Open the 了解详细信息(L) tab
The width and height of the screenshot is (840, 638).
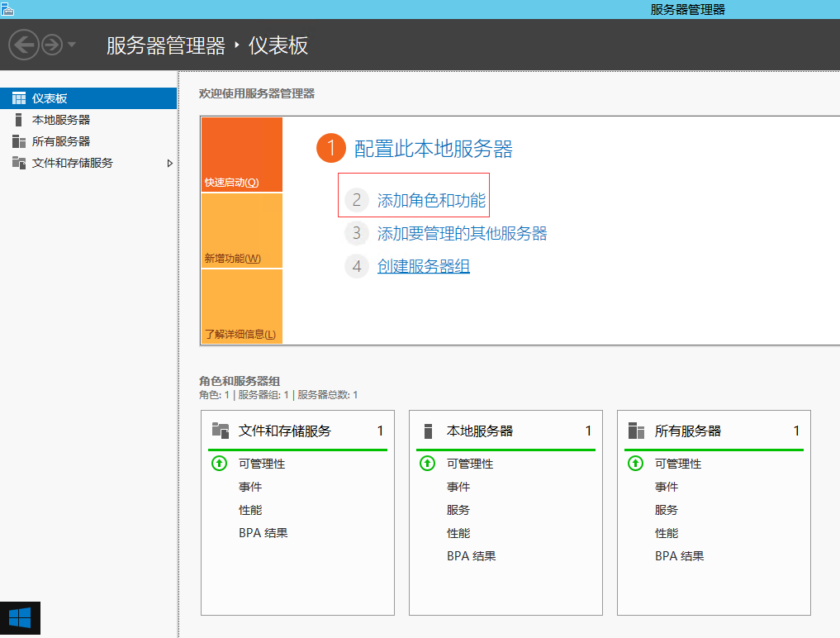pos(241,307)
